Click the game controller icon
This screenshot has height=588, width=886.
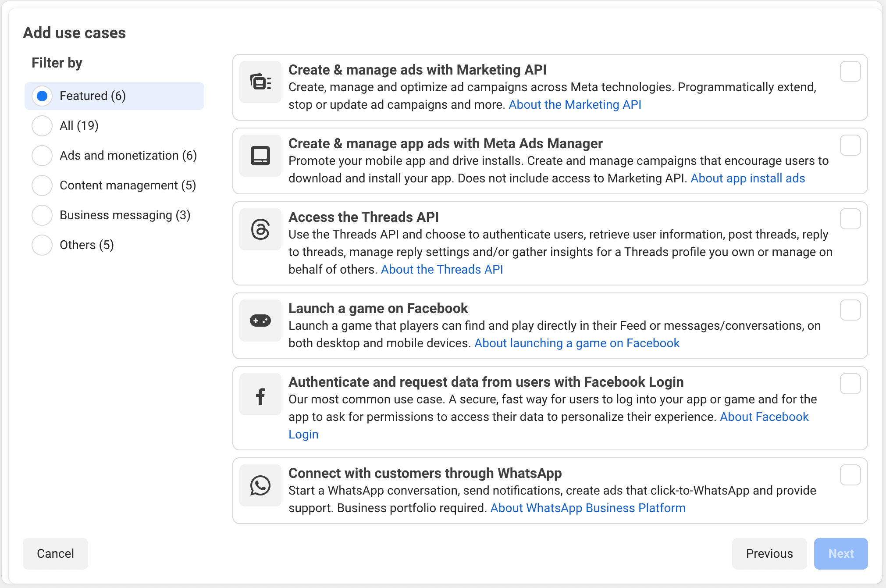(260, 321)
